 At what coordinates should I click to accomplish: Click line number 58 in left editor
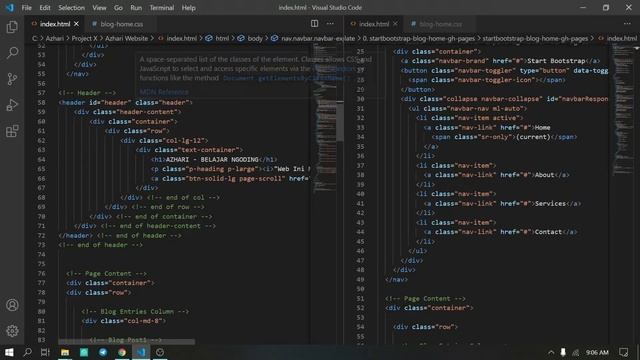pos(41,102)
